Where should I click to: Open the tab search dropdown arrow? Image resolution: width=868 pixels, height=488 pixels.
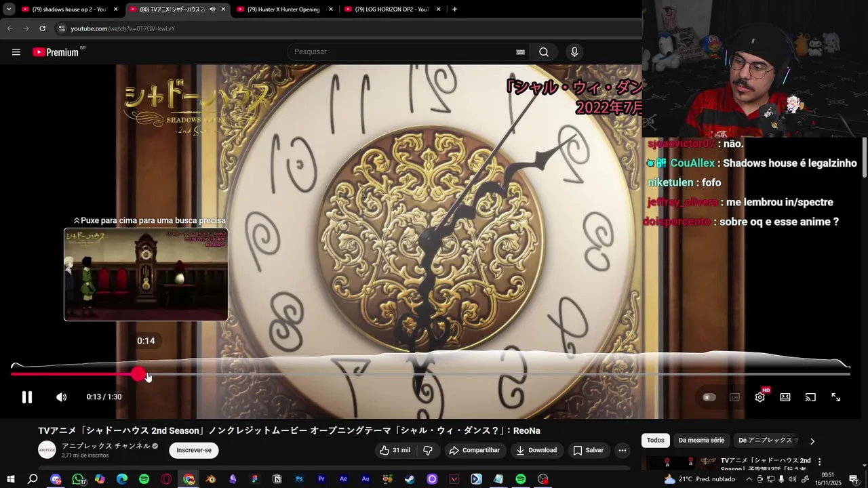8,9
